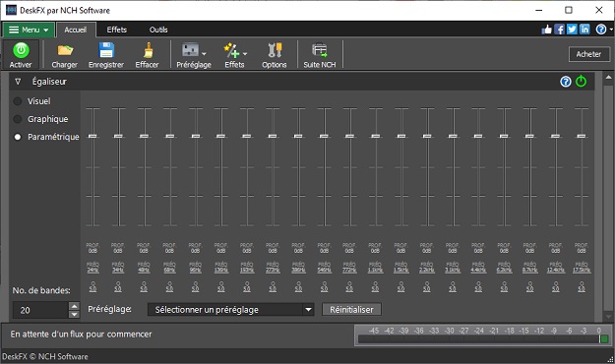Click the Enregistrer floppy disk icon

click(x=106, y=50)
